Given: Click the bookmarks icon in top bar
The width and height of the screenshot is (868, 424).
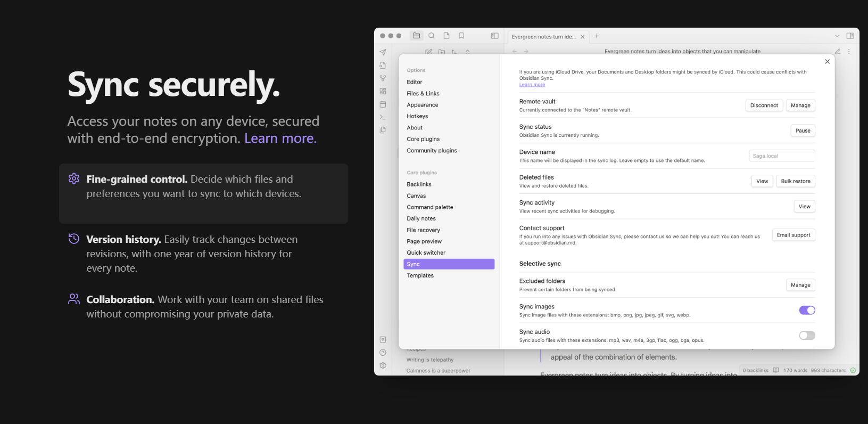Looking at the screenshot, I should (461, 36).
